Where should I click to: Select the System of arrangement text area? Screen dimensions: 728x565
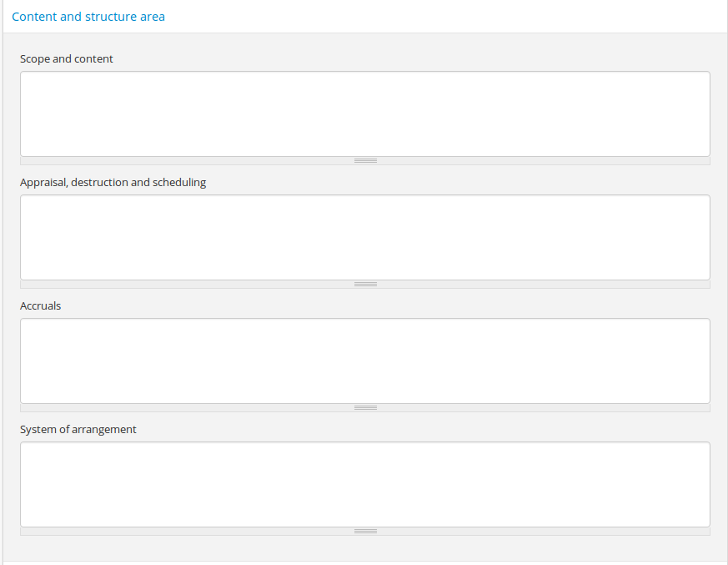coord(365,484)
